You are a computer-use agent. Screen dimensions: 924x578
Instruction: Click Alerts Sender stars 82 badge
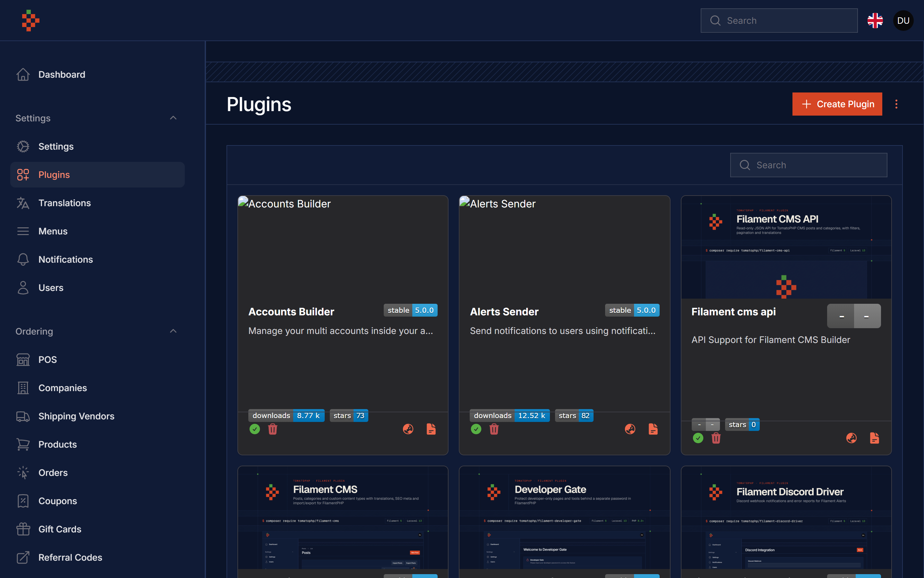tap(574, 416)
